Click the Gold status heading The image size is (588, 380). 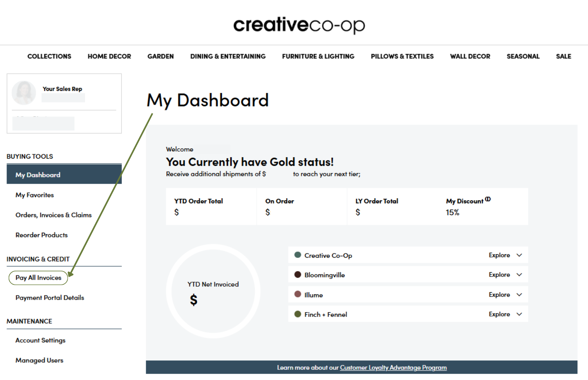click(250, 162)
